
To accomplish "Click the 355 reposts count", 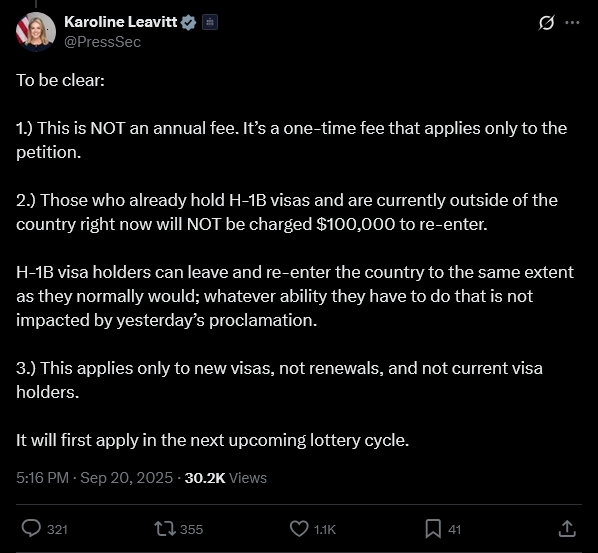I will [191, 530].
